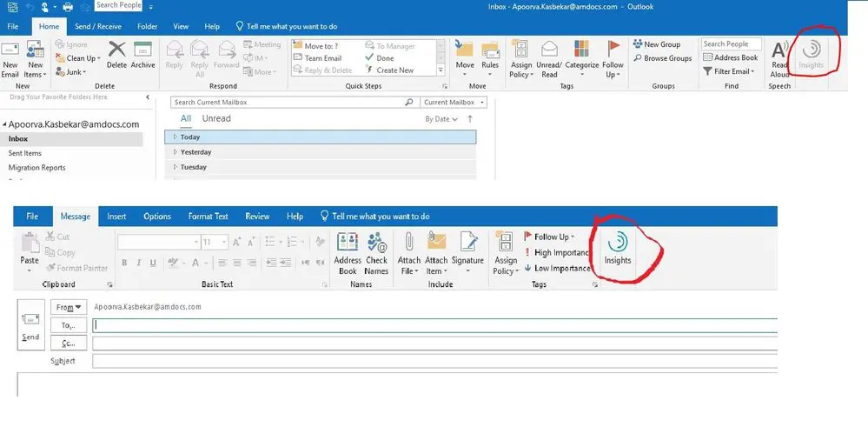The width and height of the screenshot is (868, 434).
Task: Switch to the Insert tab in message window
Action: [x=116, y=217]
